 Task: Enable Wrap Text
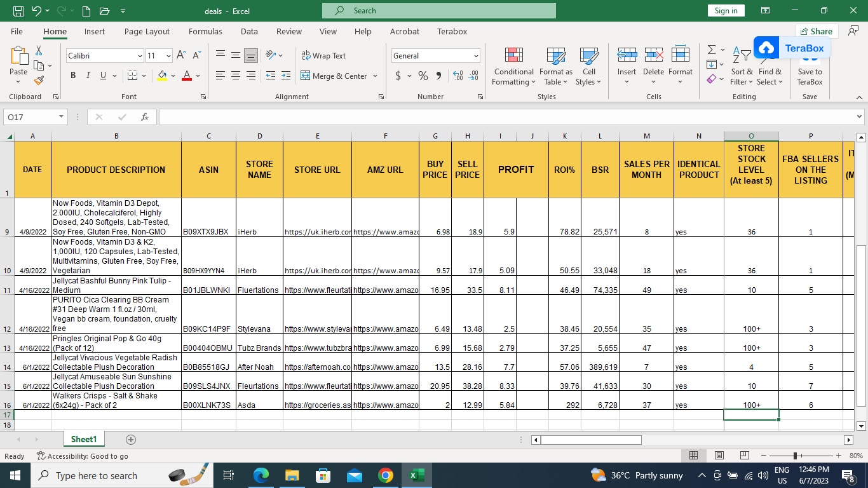323,56
